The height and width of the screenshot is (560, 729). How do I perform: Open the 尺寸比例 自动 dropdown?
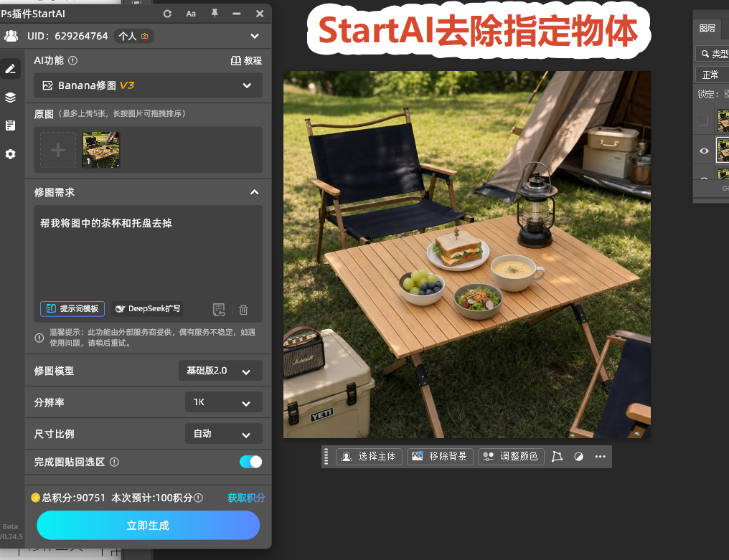pyautogui.click(x=224, y=434)
